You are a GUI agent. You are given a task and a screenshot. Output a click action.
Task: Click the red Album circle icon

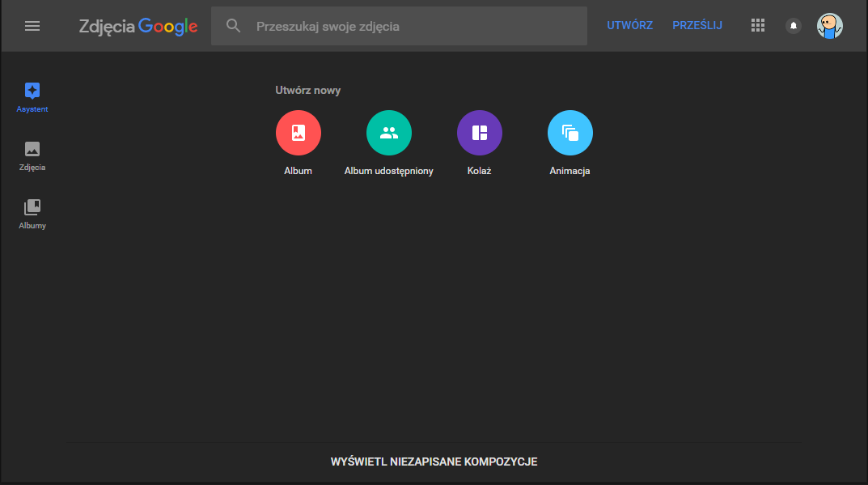299,133
